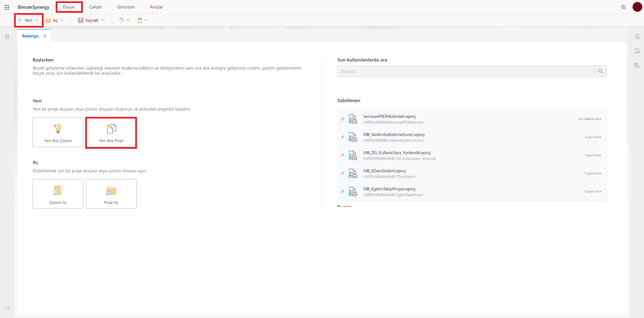The width and height of the screenshot is (644, 318).
Task: Open third right-sidebar search panel icon
Action: [x=637, y=65]
